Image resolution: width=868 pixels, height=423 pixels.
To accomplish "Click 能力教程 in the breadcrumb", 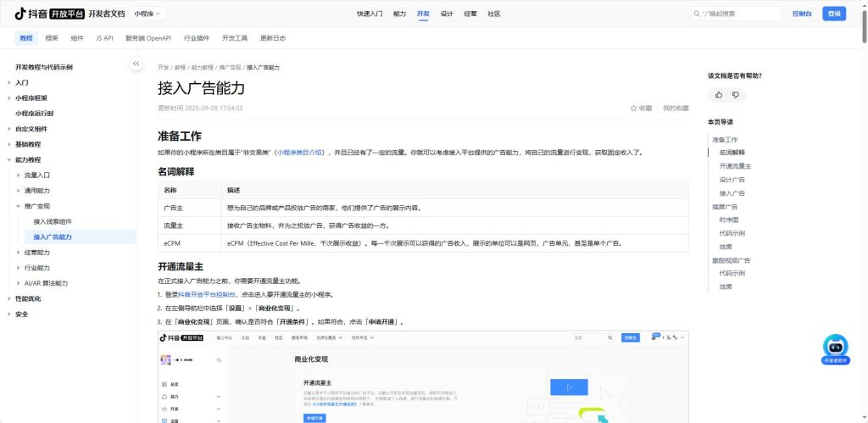I will [202, 68].
